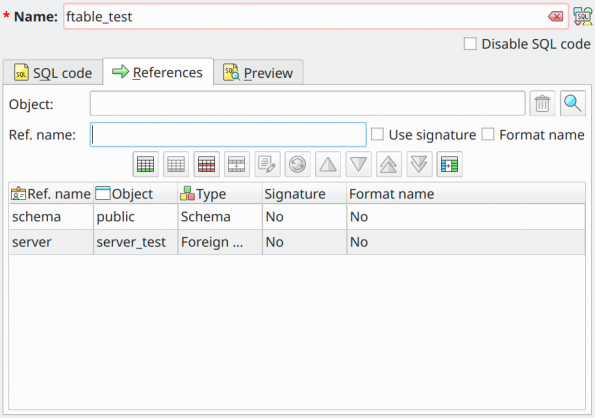This screenshot has width=595, height=418.
Task: Check the Format name checkbox
Action: tap(488, 134)
